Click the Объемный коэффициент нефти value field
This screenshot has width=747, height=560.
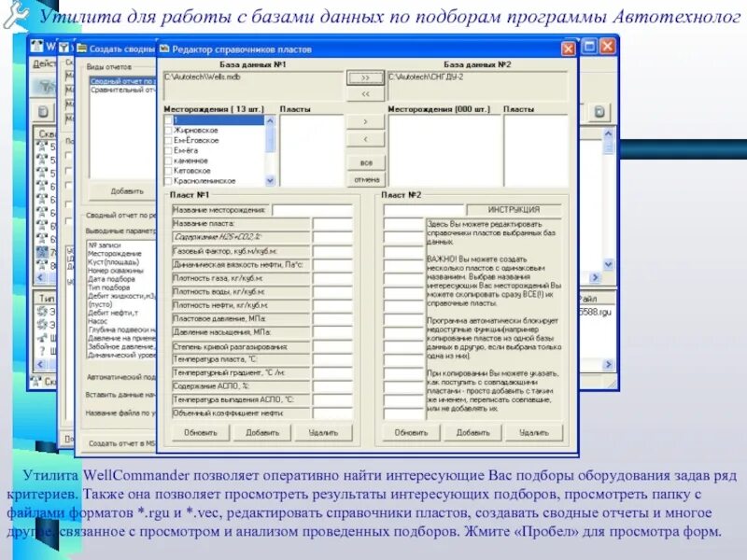click(332, 413)
